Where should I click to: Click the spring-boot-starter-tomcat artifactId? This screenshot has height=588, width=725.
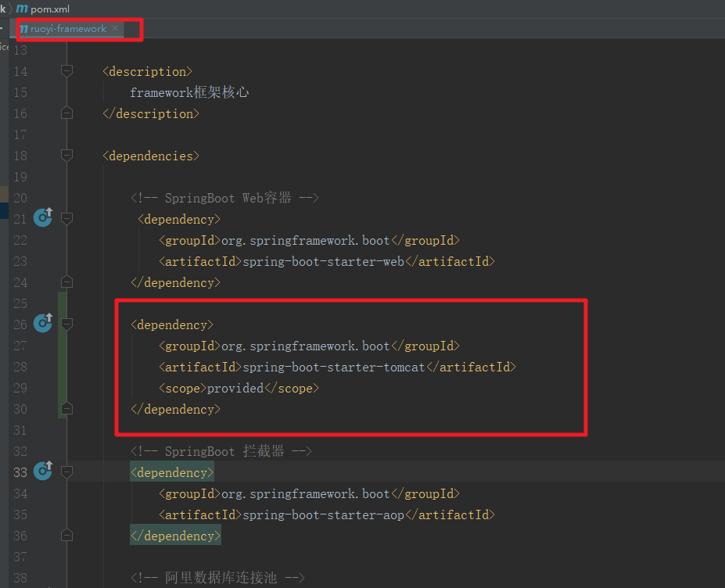tap(338, 367)
